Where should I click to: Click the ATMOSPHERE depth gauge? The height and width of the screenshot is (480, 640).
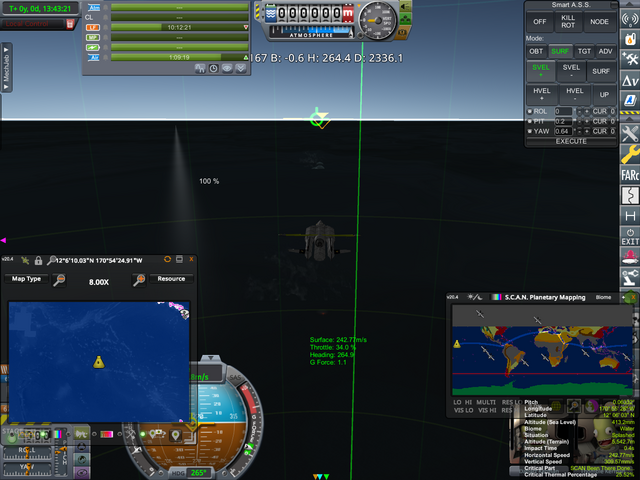[311, 32]
